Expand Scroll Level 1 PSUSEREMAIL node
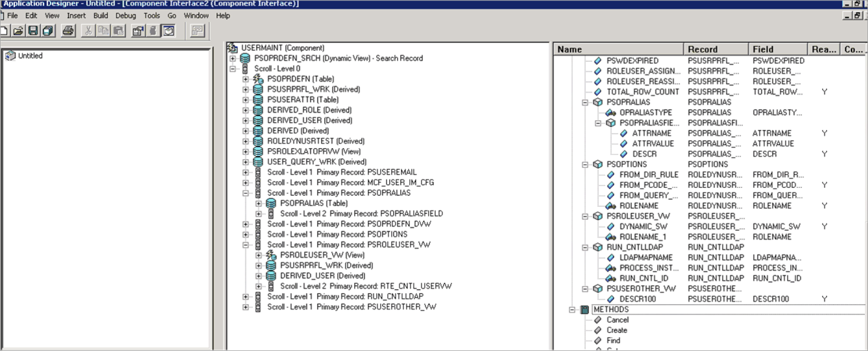This screenshot has height=351, width=868. 246,172
